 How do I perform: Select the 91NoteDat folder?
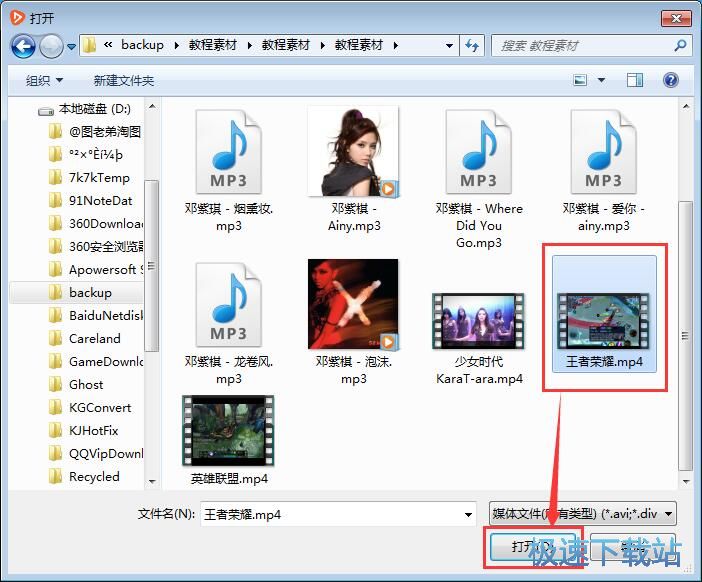91,201
